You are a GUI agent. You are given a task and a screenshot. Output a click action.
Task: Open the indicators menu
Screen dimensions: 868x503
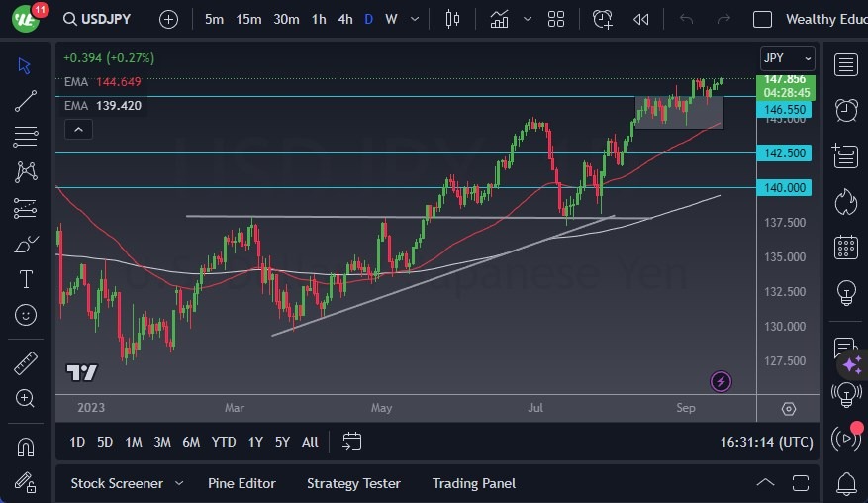[499, 19]
